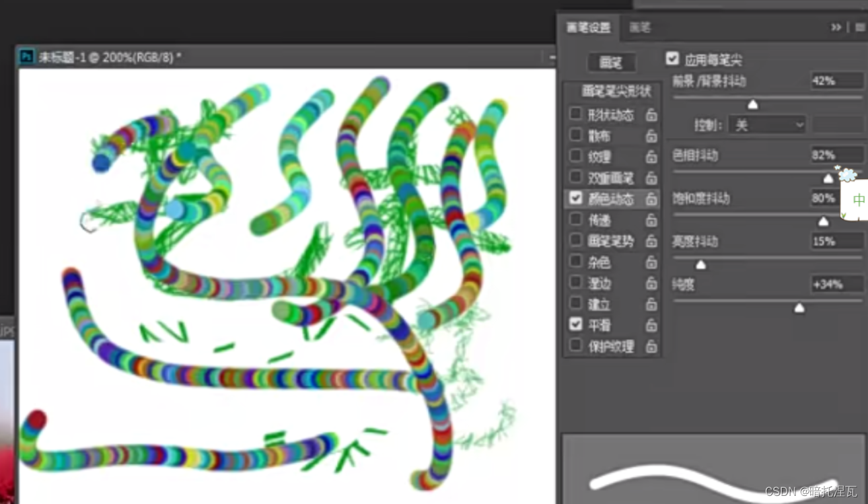Click the 前景/背景抖动 label text
The height and width of the screenshot is (504, 868).
(709, 81)
